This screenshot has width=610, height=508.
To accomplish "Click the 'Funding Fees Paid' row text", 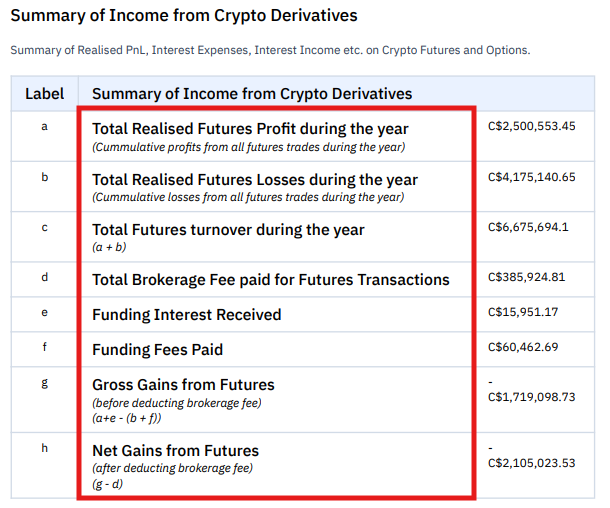I will (157, 350).
